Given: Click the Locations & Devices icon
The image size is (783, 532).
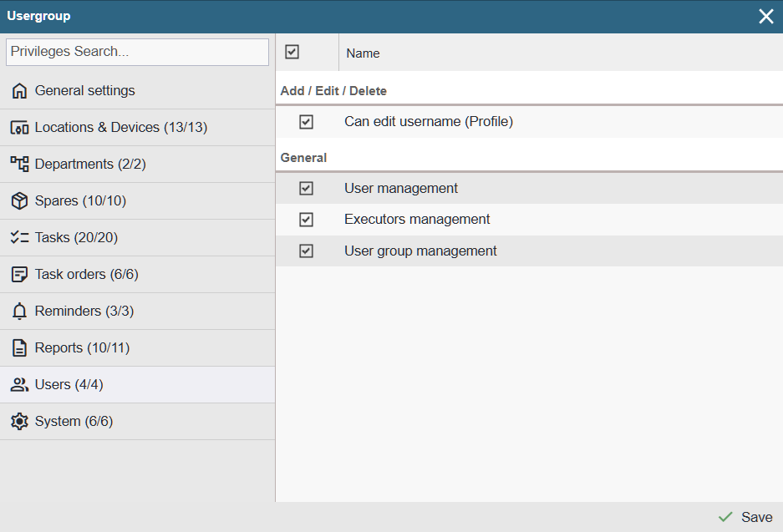Looking at the screenshot, I should click(x=19, y=128).
